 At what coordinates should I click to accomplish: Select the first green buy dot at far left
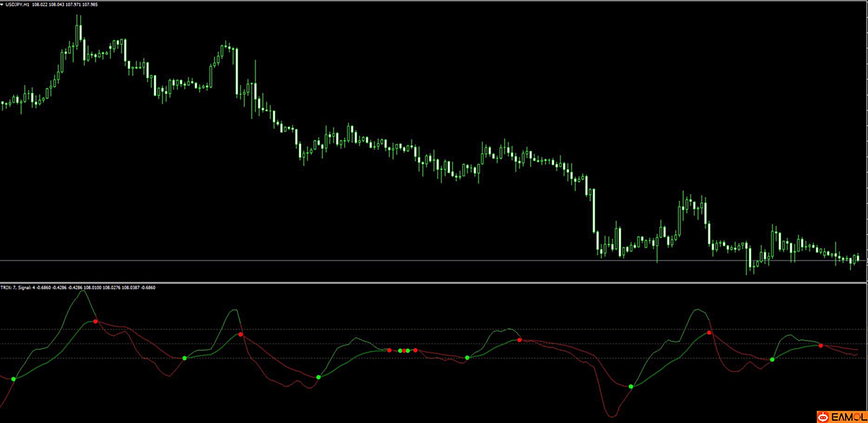pyautogui.click(x=13, y=379)
